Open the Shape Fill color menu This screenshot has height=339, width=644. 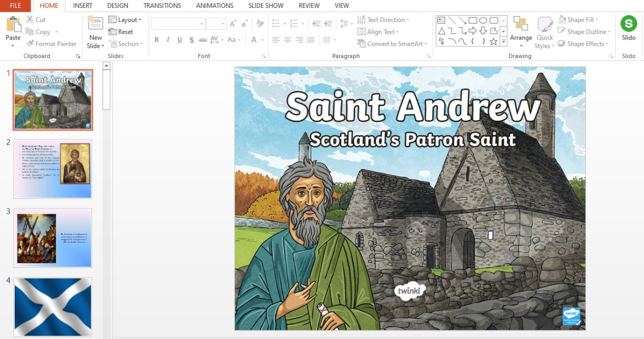(578, 19)
